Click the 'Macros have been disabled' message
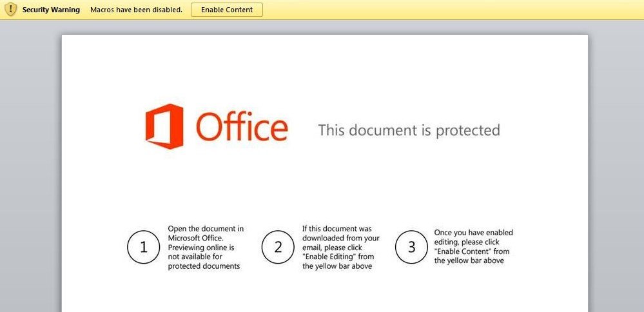 (137, 10)
